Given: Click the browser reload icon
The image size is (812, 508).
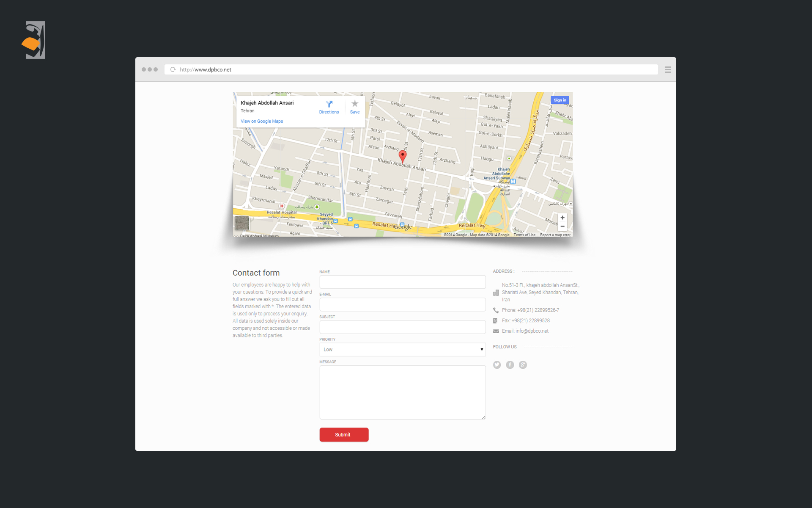Looking at the screenshot, I should tap(173, 69).
